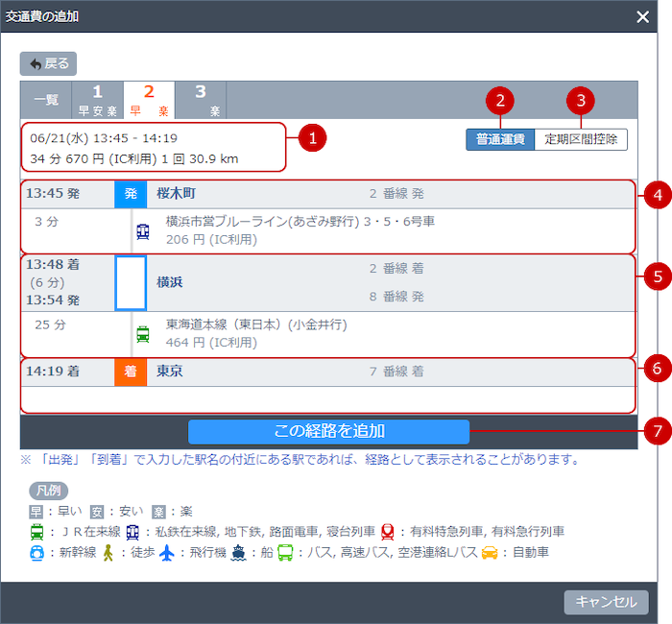
Task: Click the 早 legend icon
Action: [x=36, y=512]
